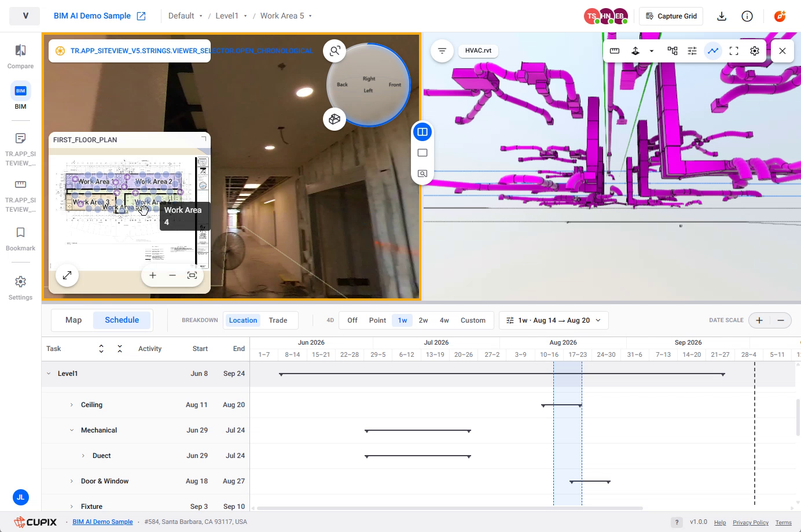Screen dimensions: 801x532
Task: Collapse the Mechanical task row
Action: coord(72,430)
